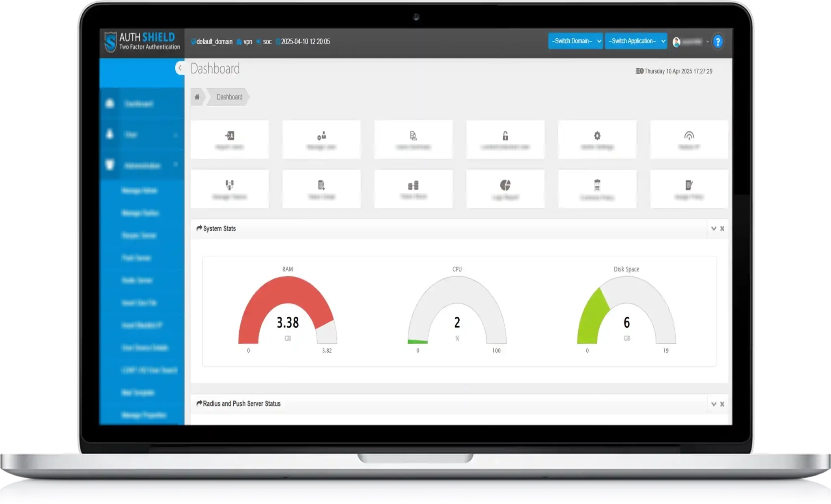Click the radius signal-wave tile icon
831x504 pixels.
[689, 136]
